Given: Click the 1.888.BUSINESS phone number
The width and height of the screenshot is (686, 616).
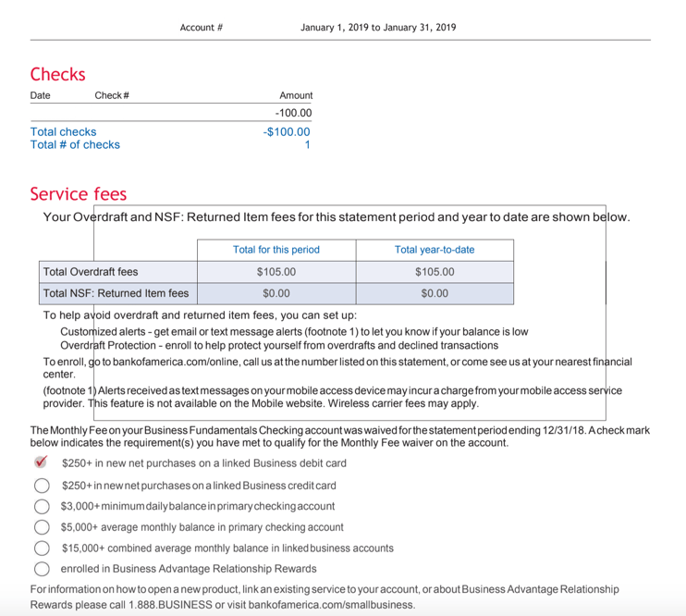Looking at the screenshot, I should pos(170,605).
